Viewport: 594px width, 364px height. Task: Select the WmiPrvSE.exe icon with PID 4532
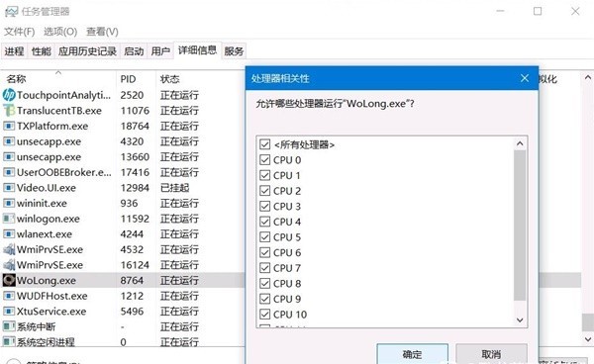(x=9, y=249)
